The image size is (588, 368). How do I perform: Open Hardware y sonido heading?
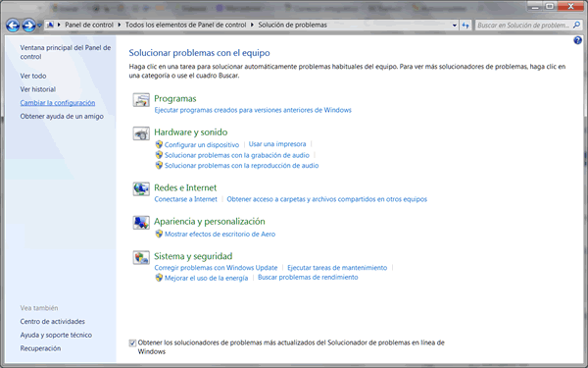click(x=191, y=132)
